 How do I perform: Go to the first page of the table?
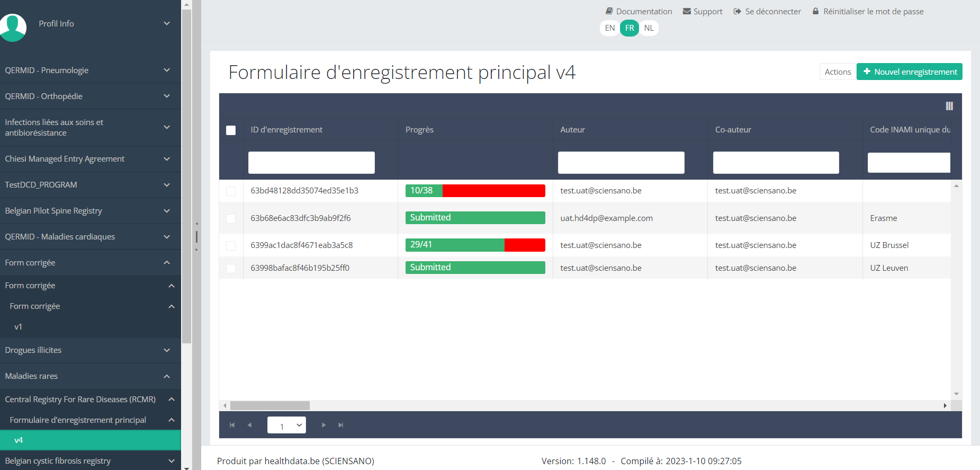click(x=232, y=425)
